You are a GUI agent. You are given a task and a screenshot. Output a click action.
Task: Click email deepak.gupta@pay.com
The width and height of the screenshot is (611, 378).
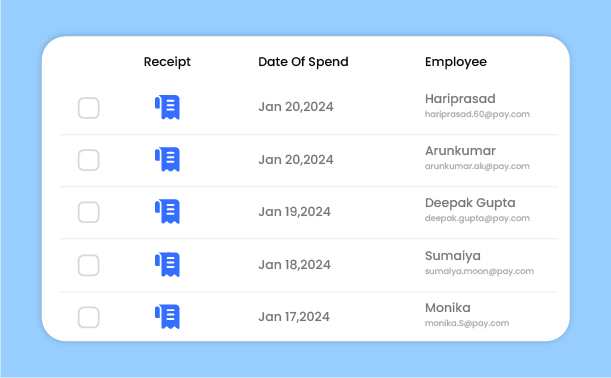(x=477, y=218)
